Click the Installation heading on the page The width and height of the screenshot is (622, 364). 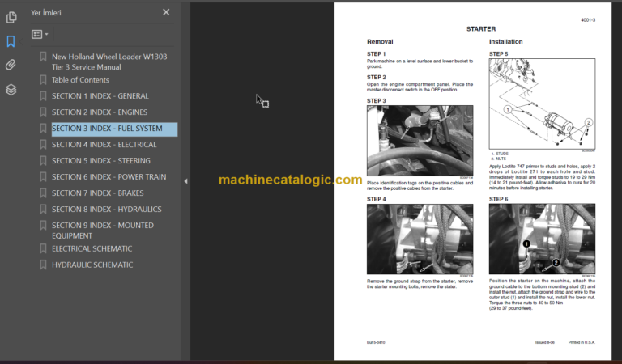coord(505,41)
